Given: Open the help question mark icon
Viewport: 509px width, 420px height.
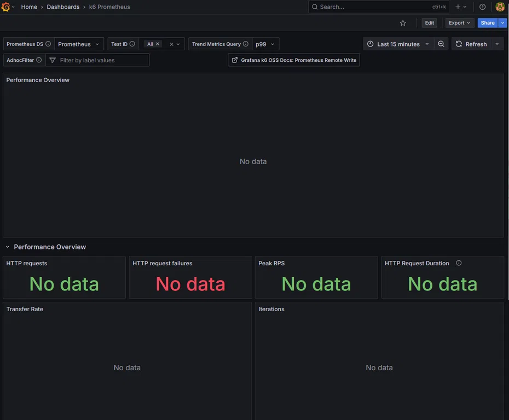Looking at the screenshot, I should [482, 7].
